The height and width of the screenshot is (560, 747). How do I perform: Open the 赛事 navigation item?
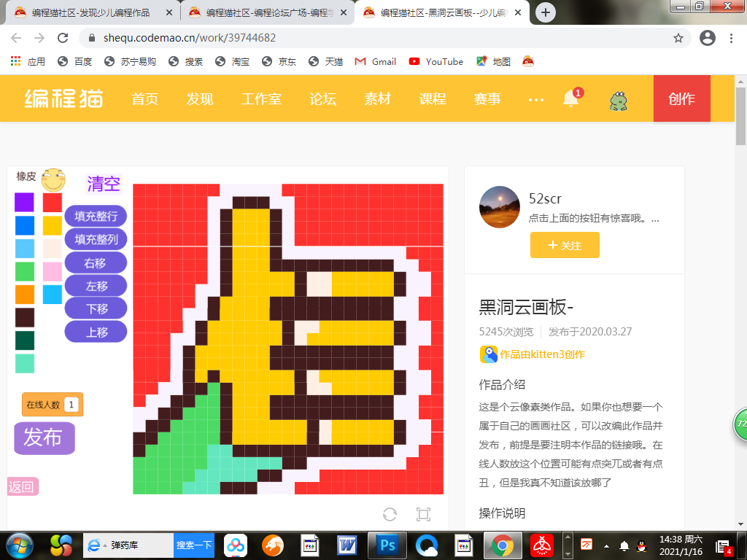point(487,98)
